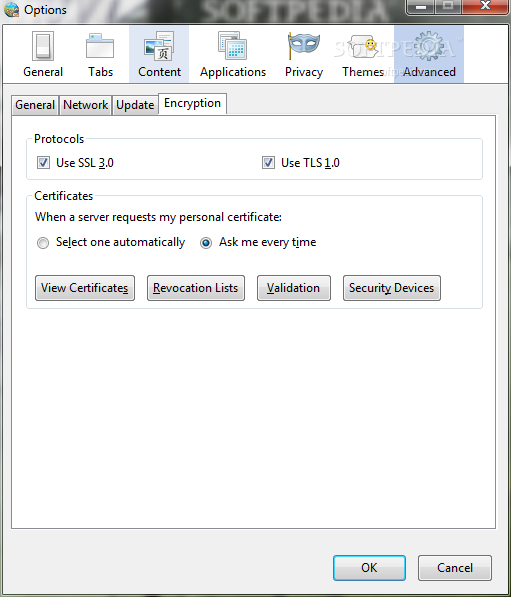Open the Tabs options category

(x=100, y=54)
